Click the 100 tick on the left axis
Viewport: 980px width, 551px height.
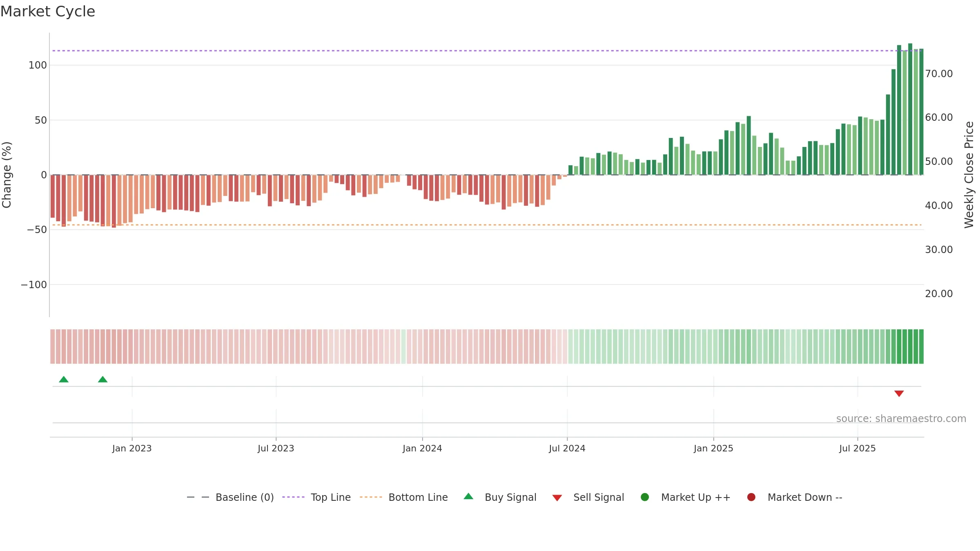pos(38,65)
